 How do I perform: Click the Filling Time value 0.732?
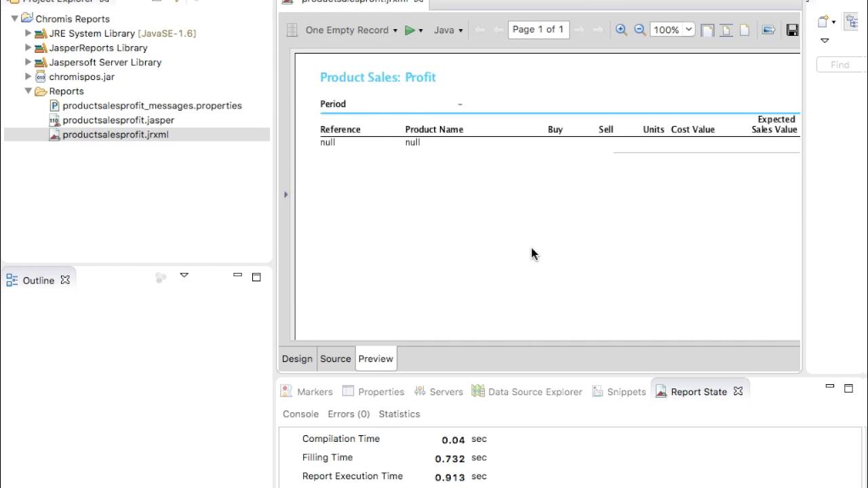point(450,459)
